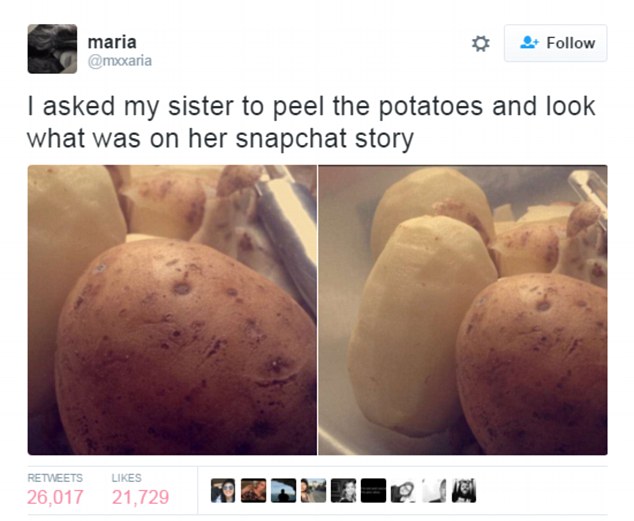Open the 21,729 likes list
This screenshot has height=521, width=634.
coord(140,497)
